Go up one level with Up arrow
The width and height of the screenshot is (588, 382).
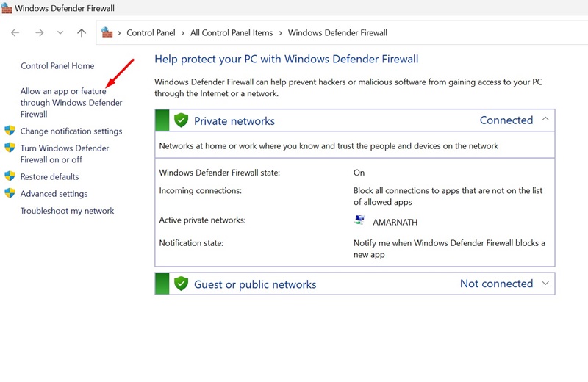82,32
